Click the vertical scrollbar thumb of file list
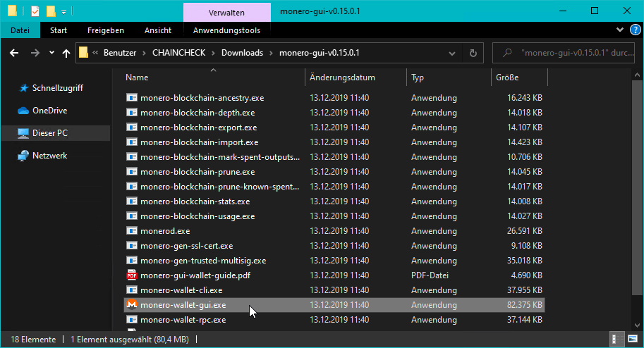 [637, 188]
